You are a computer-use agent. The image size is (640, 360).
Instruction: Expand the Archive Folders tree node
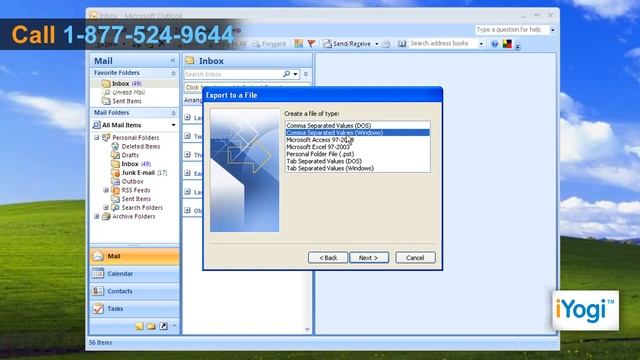97,216
